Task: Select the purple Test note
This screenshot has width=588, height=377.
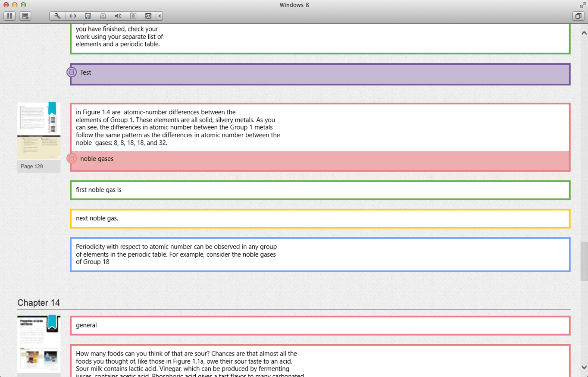Action: [320, 74]
